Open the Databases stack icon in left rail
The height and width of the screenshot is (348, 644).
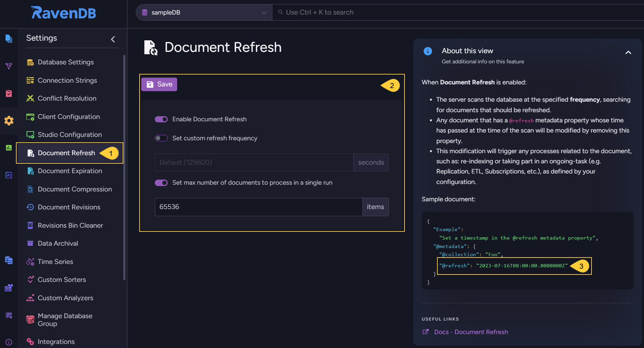9,260
